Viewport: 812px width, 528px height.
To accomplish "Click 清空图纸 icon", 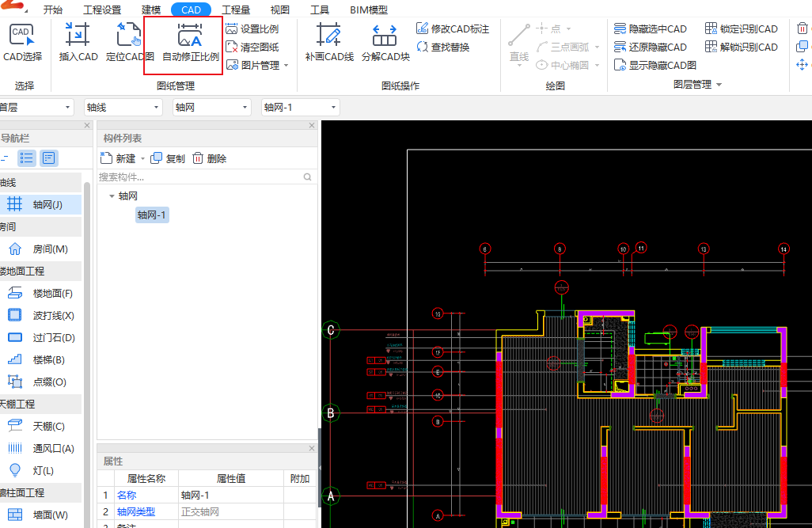I will point(231,47).
